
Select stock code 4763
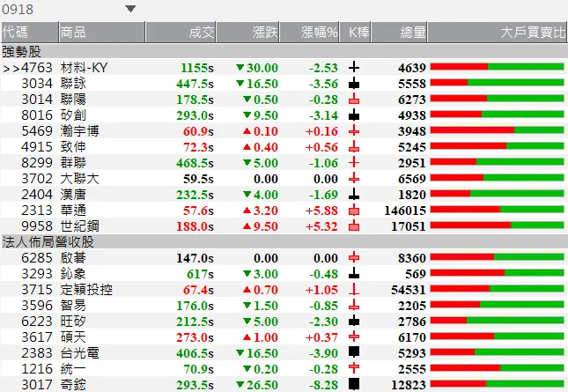pos(37,68)
